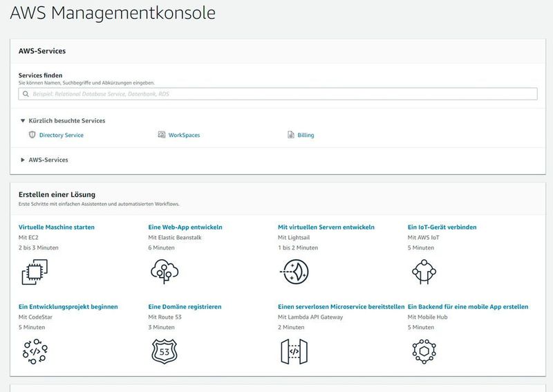Open Eine Domäne registrieren link
This screenshot has height=392, width=553.
185,307
